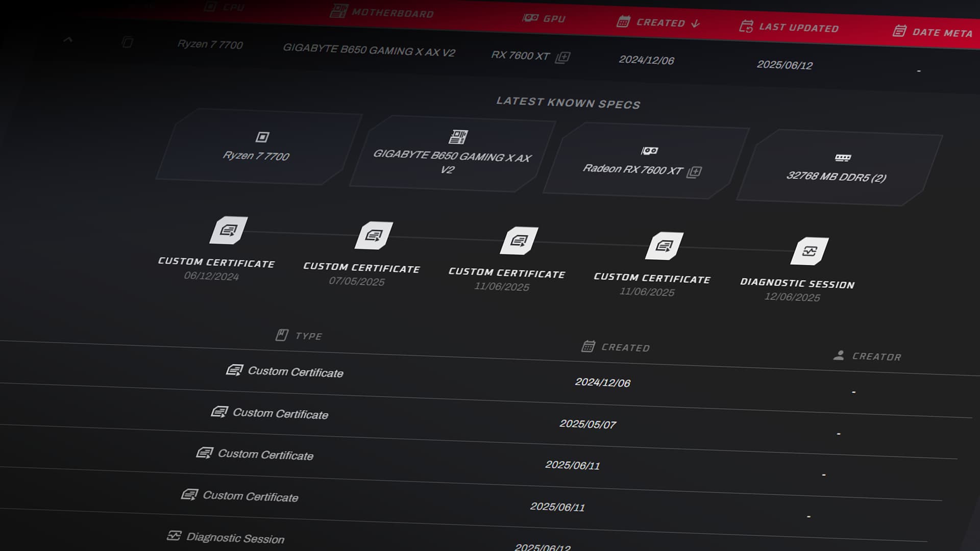Select the 32768 MB DDR5 (2) memory card
980x551 pixels.
point(839,168)
